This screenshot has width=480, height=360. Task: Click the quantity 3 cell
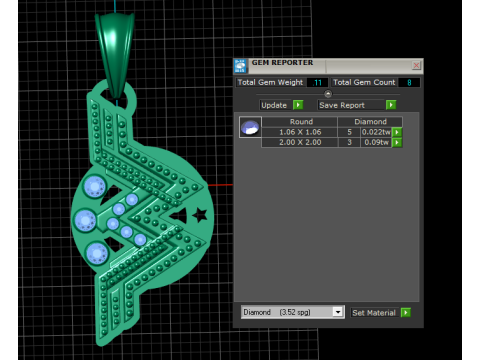click(349, 143)
